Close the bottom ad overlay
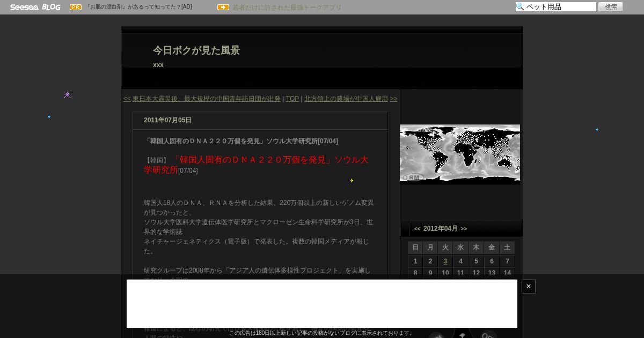 [529, 286]
